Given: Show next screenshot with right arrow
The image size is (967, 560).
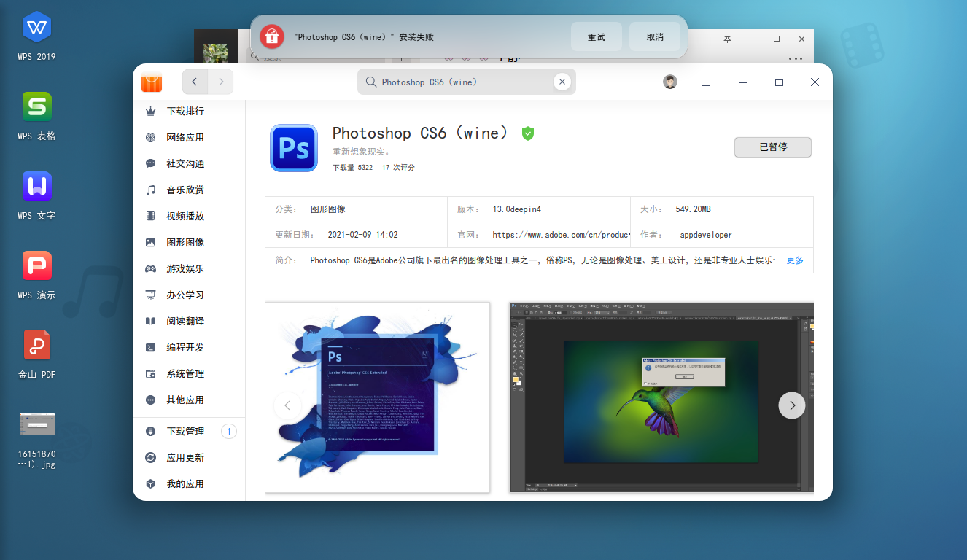Looking at the screenshot, I should tap(792, 405).
